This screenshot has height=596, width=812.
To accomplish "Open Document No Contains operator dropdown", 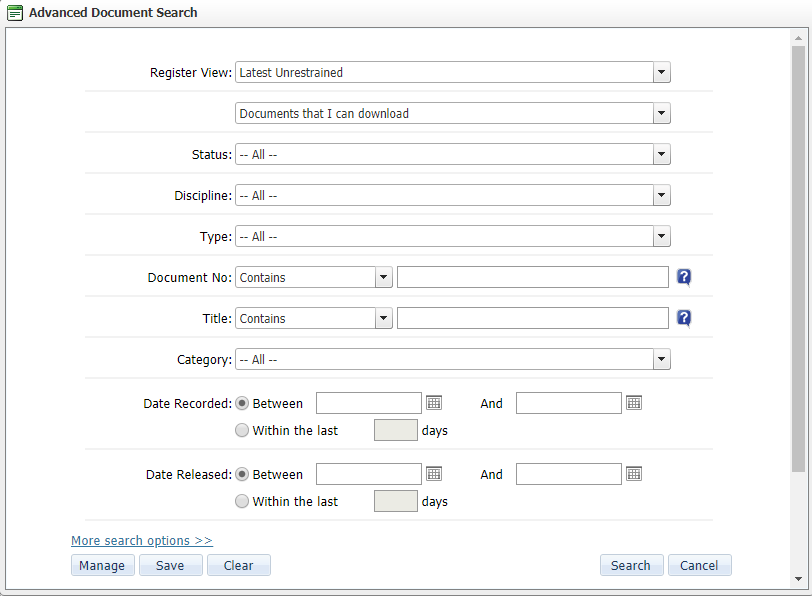I will click(x=314, y=277).
